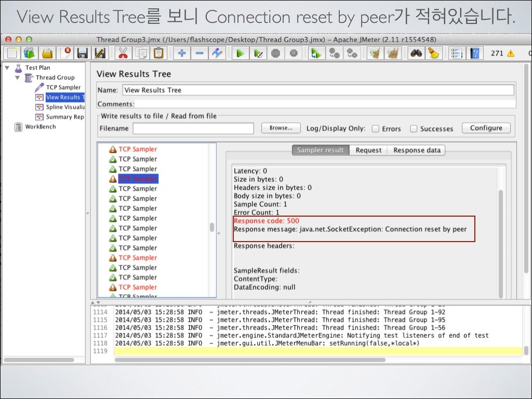Switch to the Sampler result tab
The height and width of the screenshot is (399, 532).
tap(320, 150)
